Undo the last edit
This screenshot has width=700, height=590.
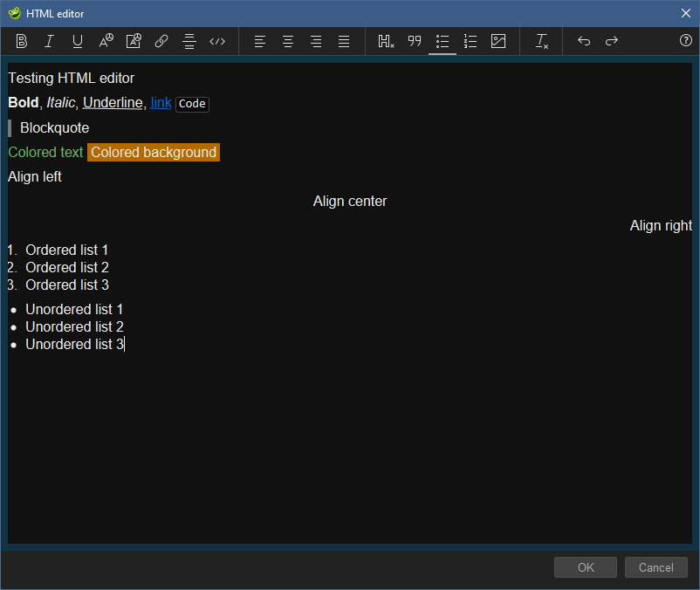[x=583, y=41]
